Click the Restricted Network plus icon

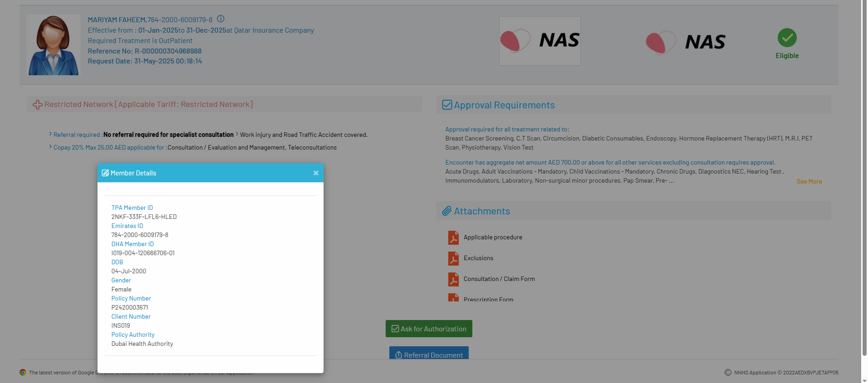pyautogui.click(x=38, y=105)
